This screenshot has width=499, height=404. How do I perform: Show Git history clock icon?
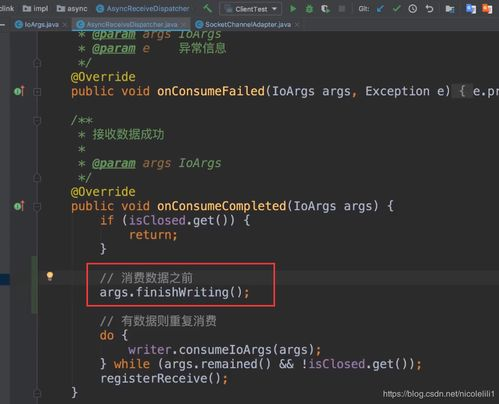point(413,9)
